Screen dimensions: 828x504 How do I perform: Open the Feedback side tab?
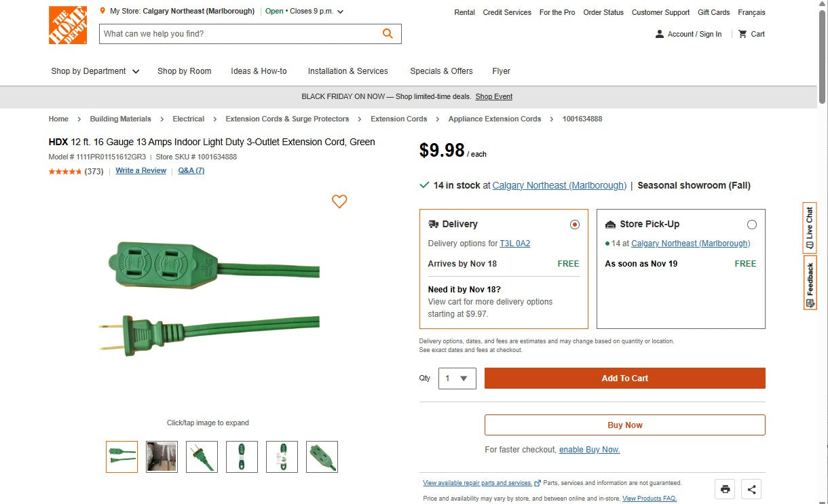pyautogui.click(x=808, y=283)
